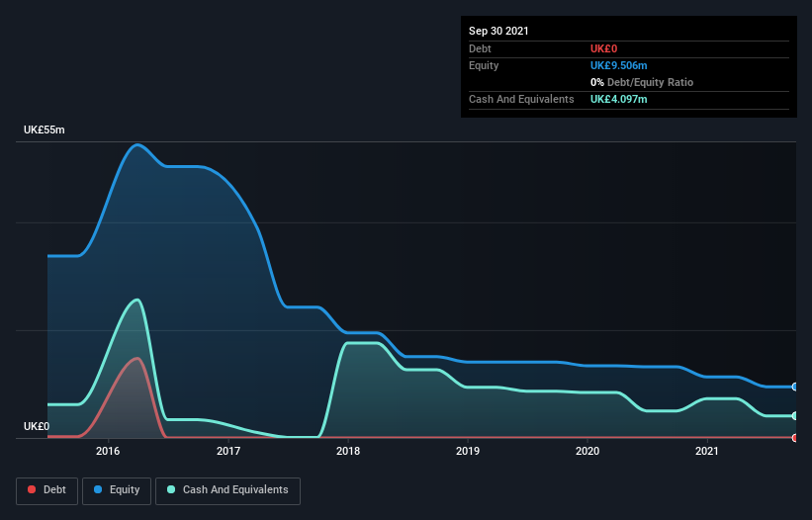Click the 0% Debt/Equity Ratio text
The width and height of the screenshot is (812, 520).
[x=642, y=82]
